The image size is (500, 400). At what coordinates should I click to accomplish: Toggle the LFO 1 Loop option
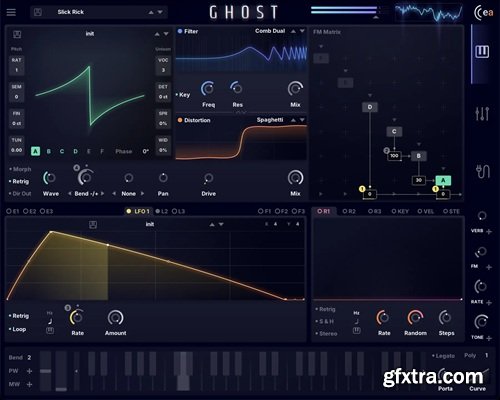(x=18, y=329)
